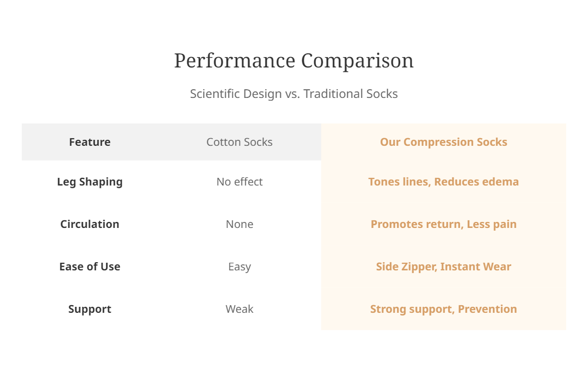Click the Leg Shaping row label

pyautogui.click(x=90, y=182)
